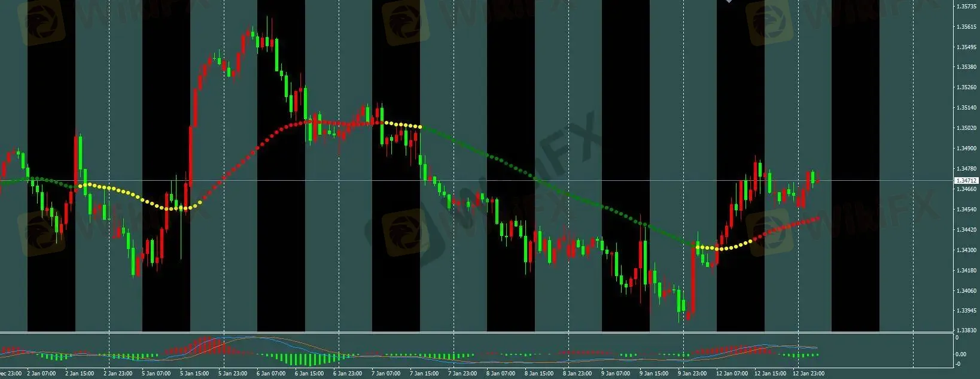Select the 1.35020 level on price scale
This screenshot has height=379, width=980.
click(x=966, y=128)
